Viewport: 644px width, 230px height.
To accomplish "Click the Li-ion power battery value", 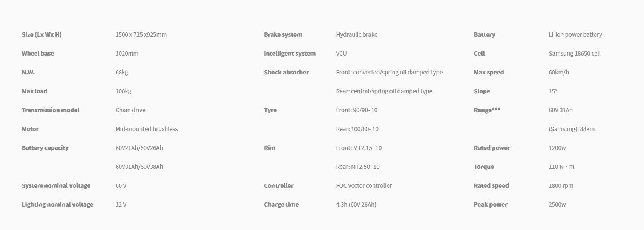I will [x=575, y=34].
